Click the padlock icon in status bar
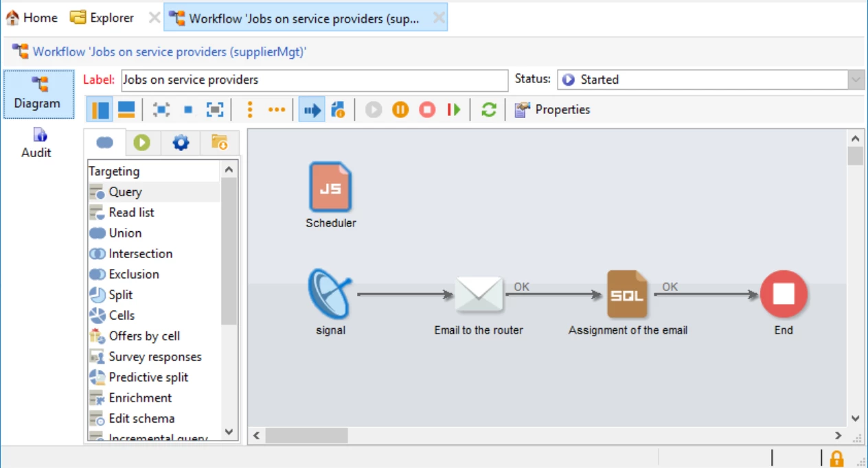This screenshot has width=868, height=468. point(836,458)
